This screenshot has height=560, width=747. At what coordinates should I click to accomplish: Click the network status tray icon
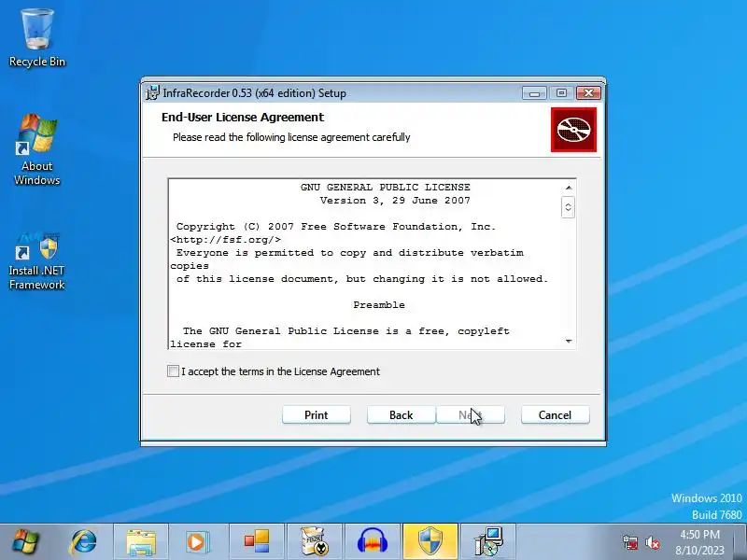click(x=630, y=542)
